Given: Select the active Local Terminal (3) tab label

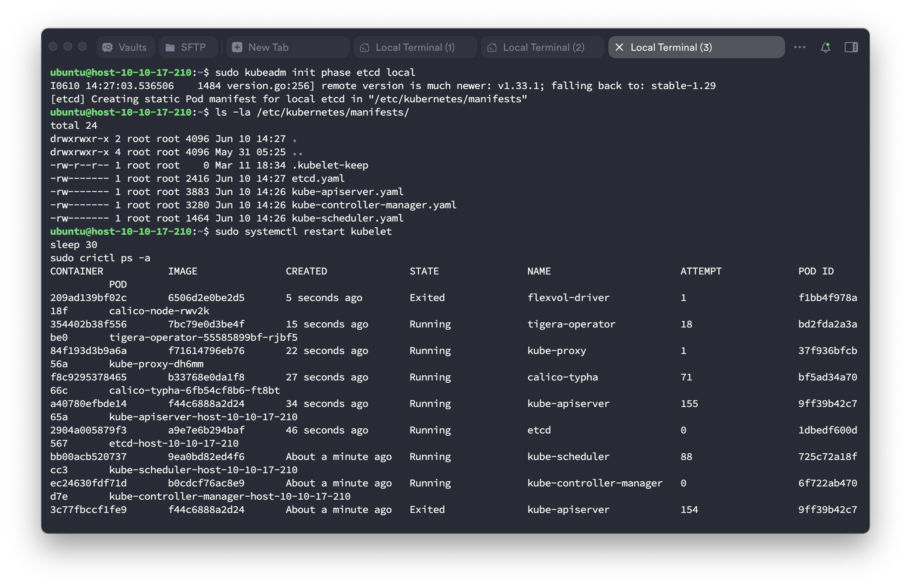Looking at the screenshot, I should [671, 47].
